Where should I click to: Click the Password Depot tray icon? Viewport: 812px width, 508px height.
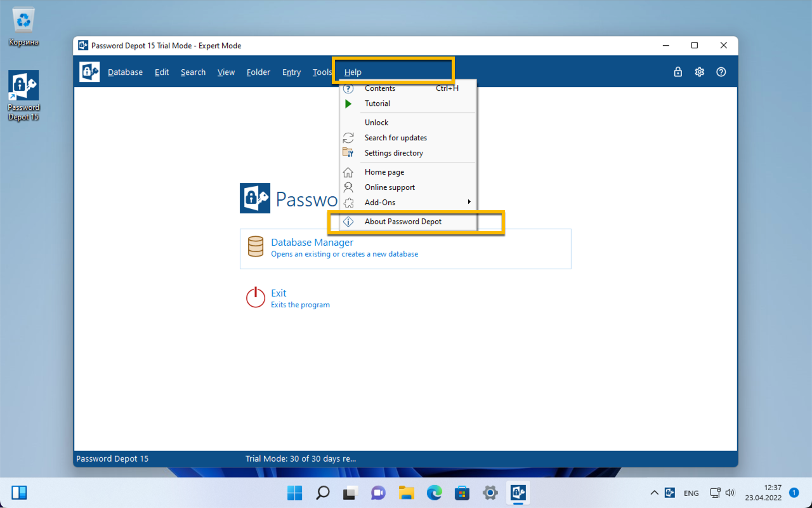point(670,493)
